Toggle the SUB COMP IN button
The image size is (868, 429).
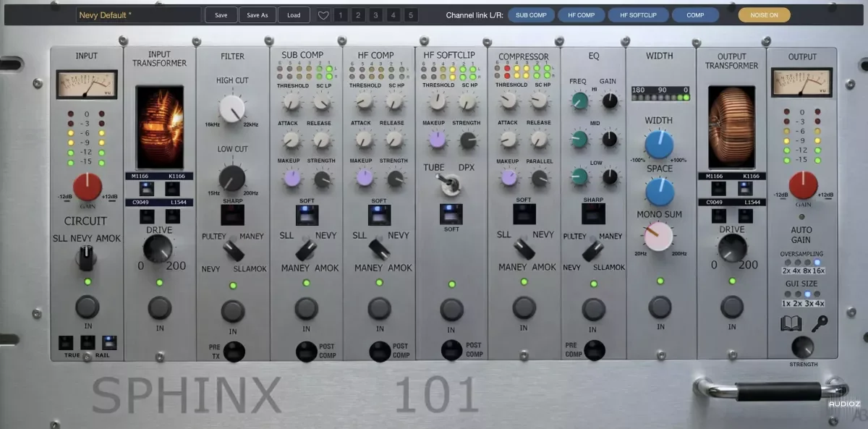306,308
